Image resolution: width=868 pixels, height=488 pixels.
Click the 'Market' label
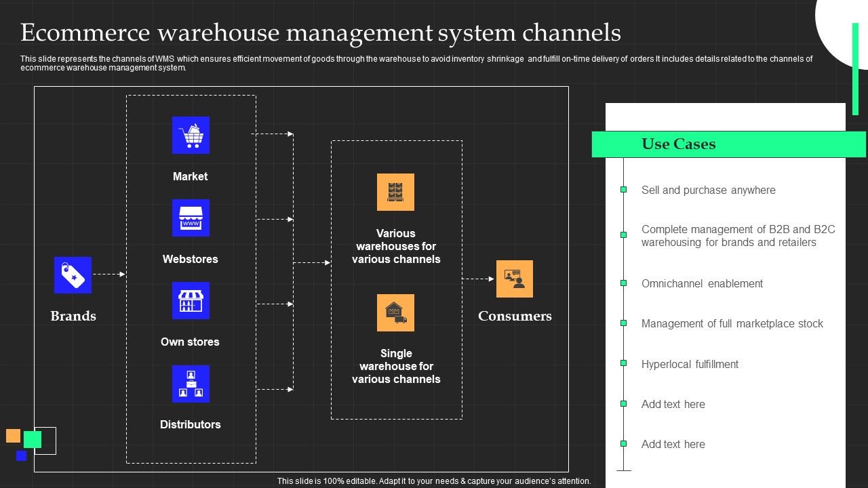[x=190, y=176]
